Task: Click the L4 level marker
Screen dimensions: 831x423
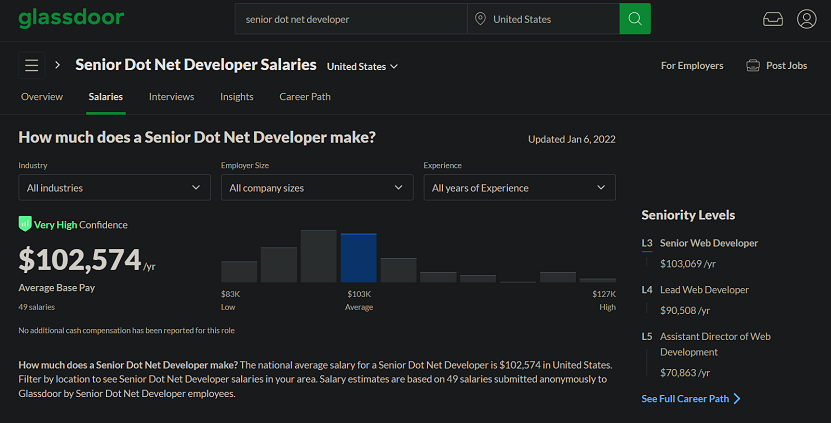Action: pos(647,289)
